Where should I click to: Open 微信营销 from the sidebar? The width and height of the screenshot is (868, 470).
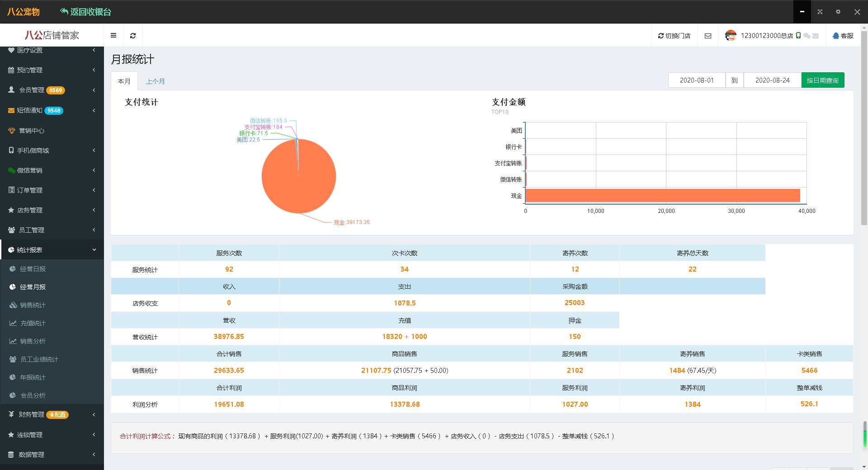tap(30, 170)
